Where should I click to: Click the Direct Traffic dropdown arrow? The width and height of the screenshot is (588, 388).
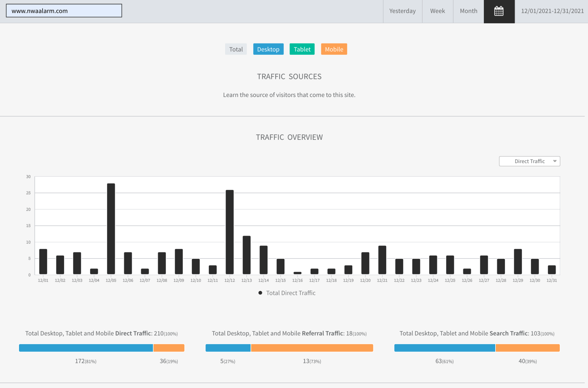pos(555,161)
